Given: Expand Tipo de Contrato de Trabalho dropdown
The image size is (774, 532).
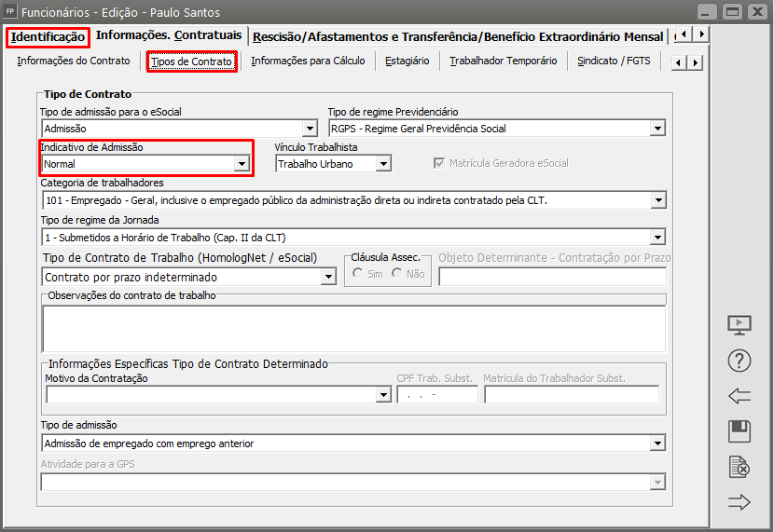Looking at the screenshot, I should point(328,277).
